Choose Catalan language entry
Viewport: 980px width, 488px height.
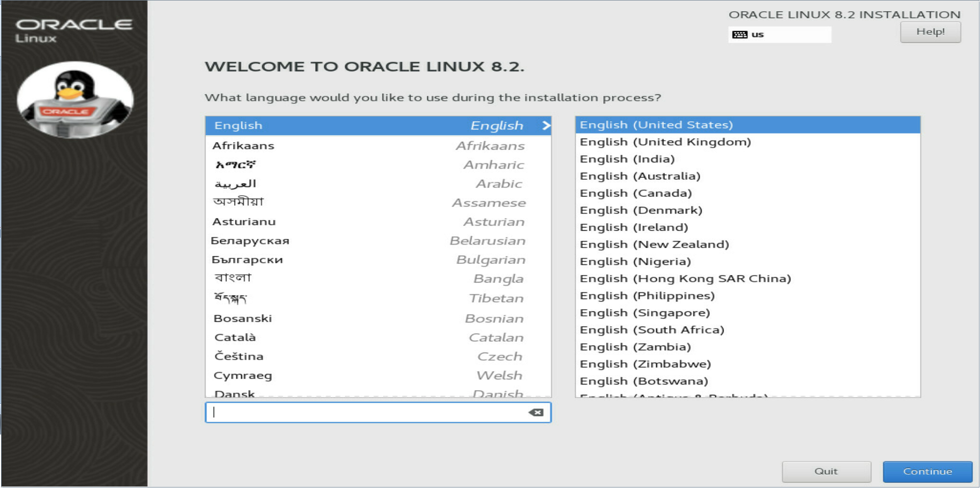coord(378,338)
